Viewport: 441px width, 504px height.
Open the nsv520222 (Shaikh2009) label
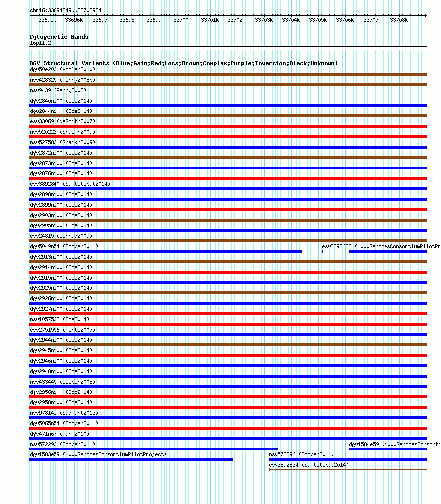(x=62, y=132)
